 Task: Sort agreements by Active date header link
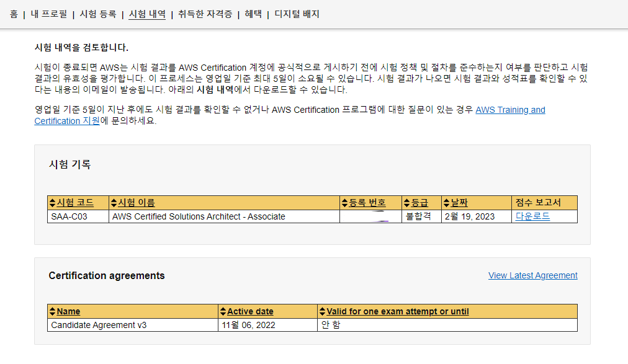(250, 311)
